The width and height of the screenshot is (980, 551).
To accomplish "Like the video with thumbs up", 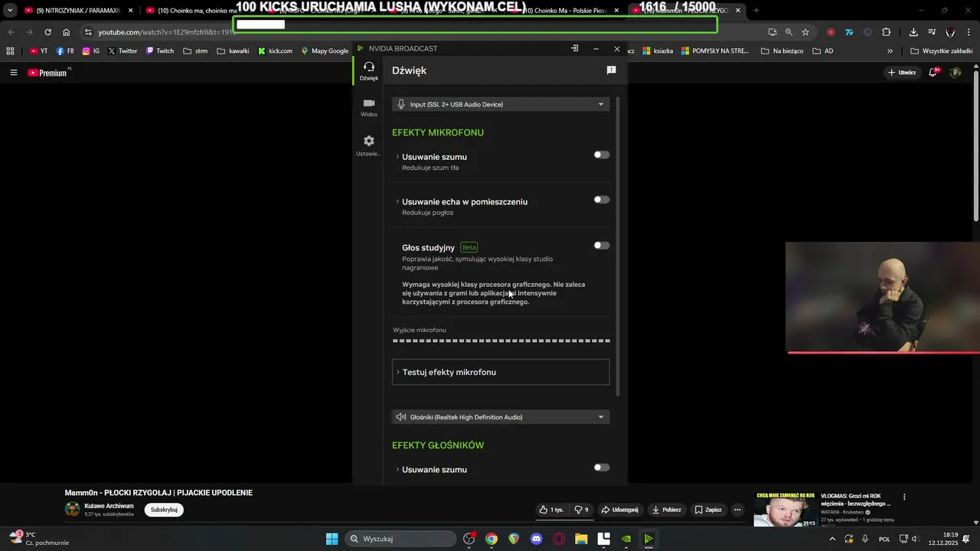I will coord(551,510).
